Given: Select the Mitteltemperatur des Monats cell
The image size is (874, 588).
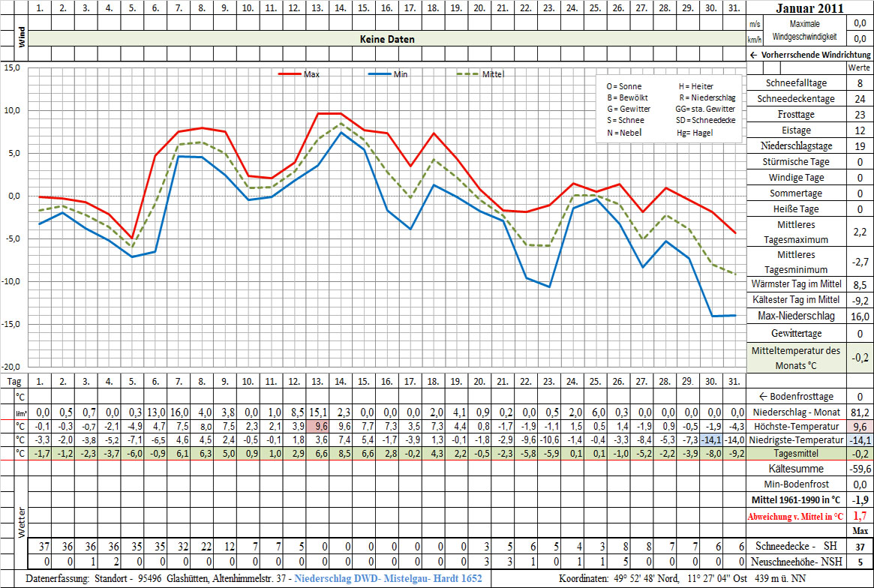Looking at the screenshot, I should [x=796, y=358].
